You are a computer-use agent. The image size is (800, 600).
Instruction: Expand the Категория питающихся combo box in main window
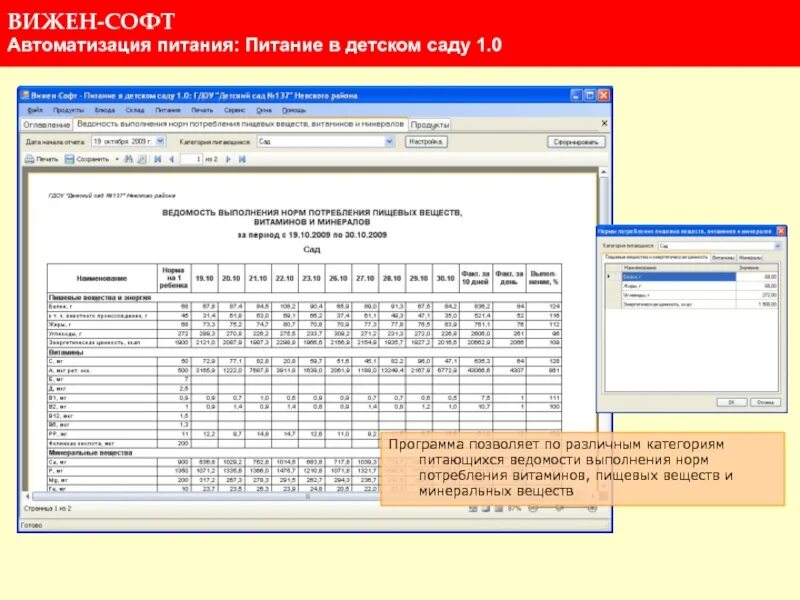(390, 141)
